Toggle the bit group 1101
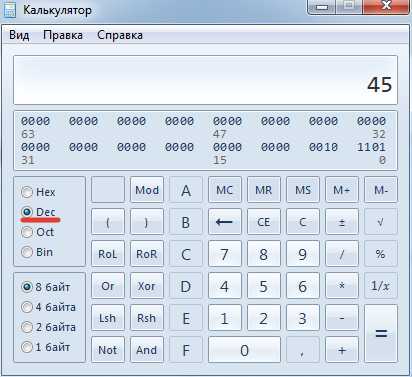 371,147
